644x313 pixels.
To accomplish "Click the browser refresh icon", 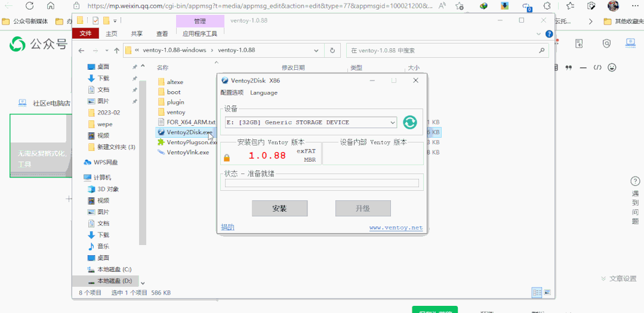I will 30,6.
